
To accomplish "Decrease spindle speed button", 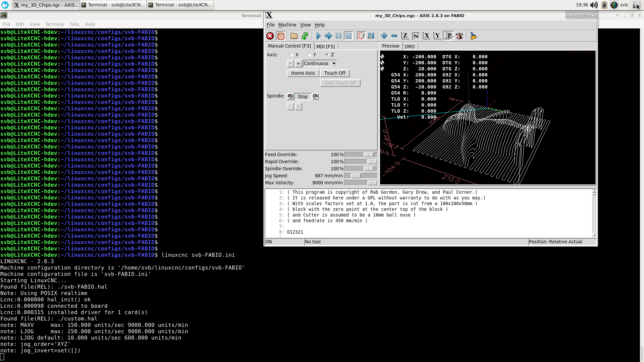I will tap(290, 107).
